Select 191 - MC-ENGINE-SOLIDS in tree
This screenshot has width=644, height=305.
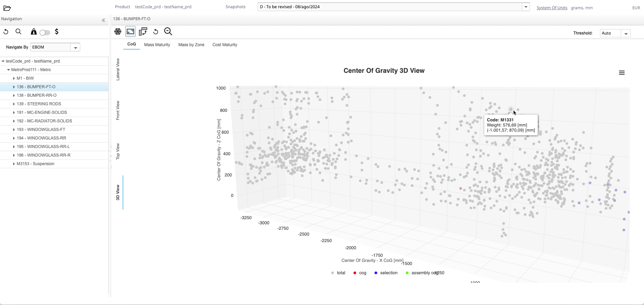coord(42,112)
